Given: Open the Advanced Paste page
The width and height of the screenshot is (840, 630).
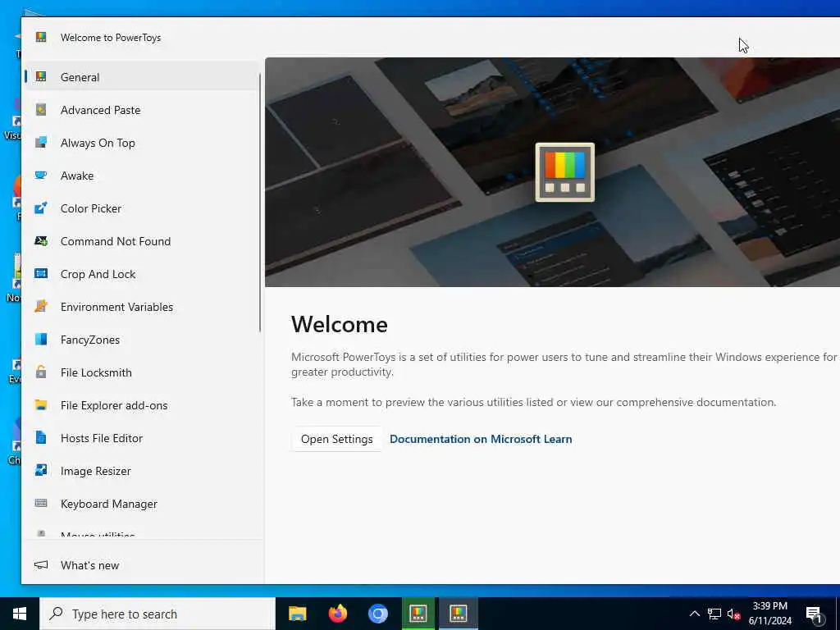Looking at the screenshot, I should [143, 110].
